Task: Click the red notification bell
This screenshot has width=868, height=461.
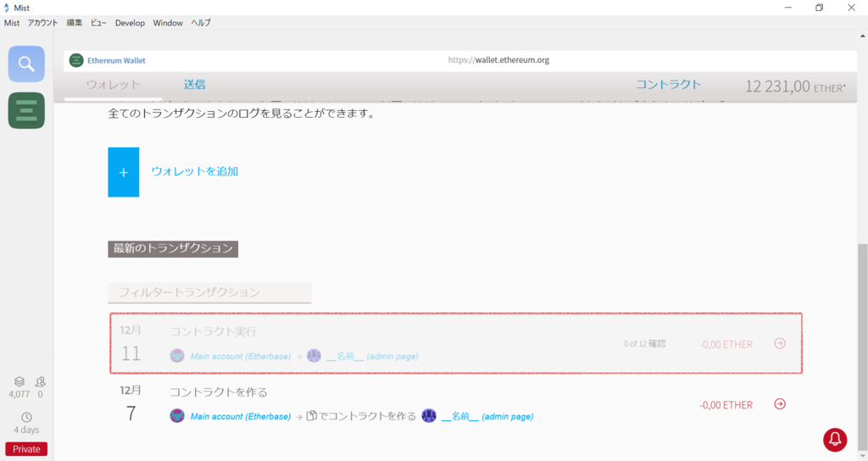Action: [835, 440]
